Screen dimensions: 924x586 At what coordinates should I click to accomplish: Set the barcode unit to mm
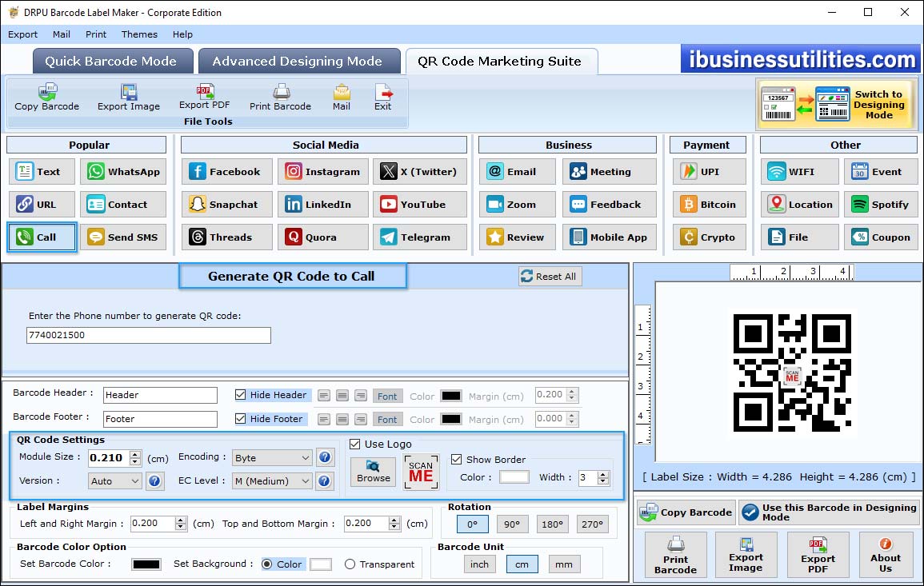[x=564, y=564]
